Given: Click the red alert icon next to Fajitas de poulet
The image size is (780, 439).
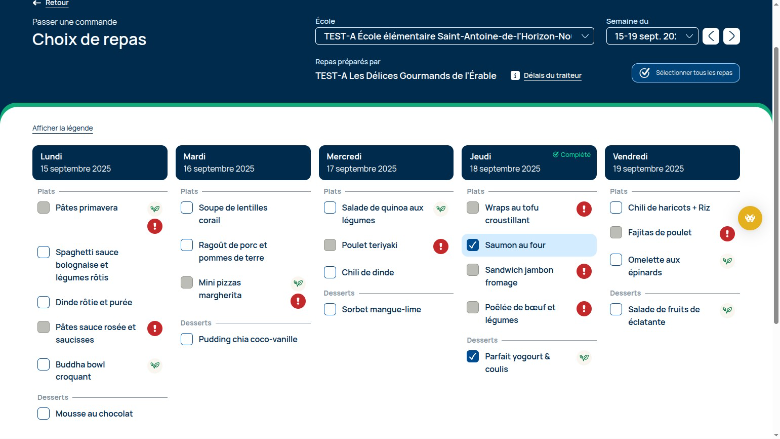Looking at the screenshot, I should (x=727, y=233).
